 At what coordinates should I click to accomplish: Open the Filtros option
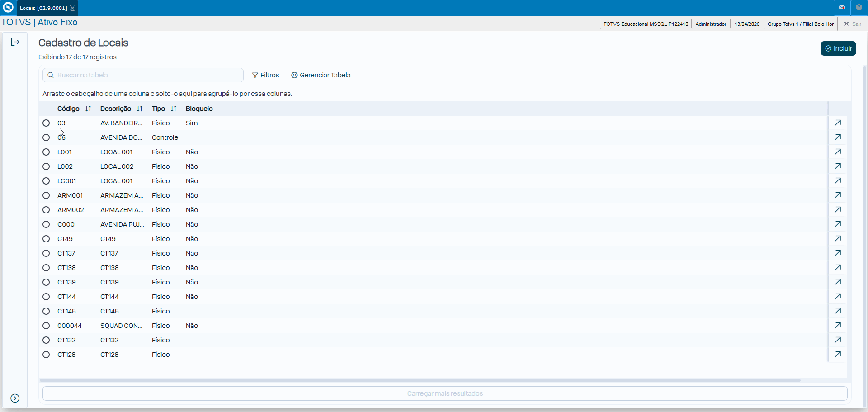click(266, 75)
